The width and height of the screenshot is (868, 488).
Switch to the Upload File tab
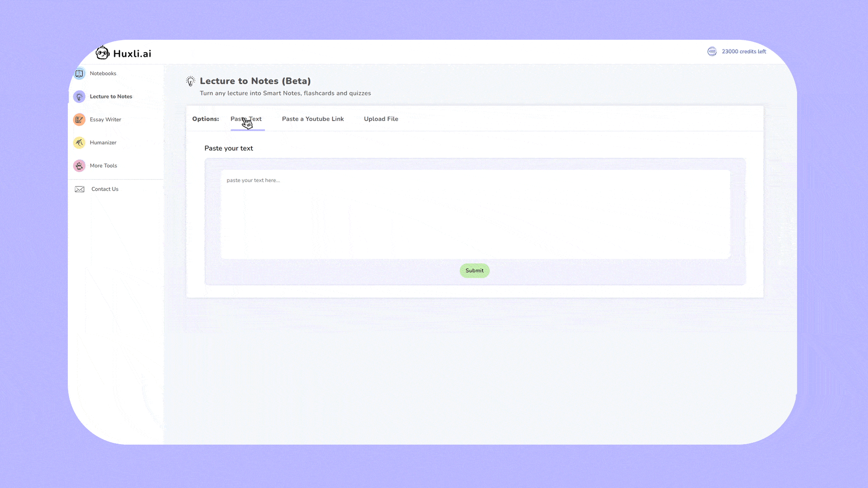click(x=381, y=119)
